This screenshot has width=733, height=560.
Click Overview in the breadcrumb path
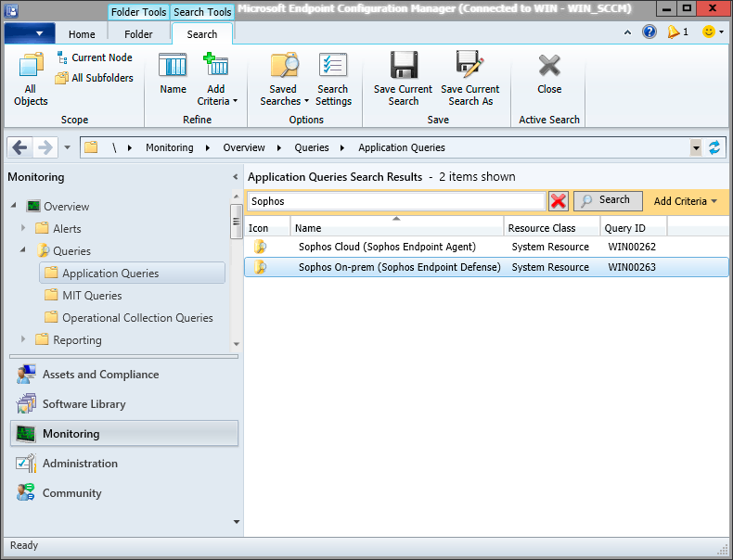(x=244, y=147)
